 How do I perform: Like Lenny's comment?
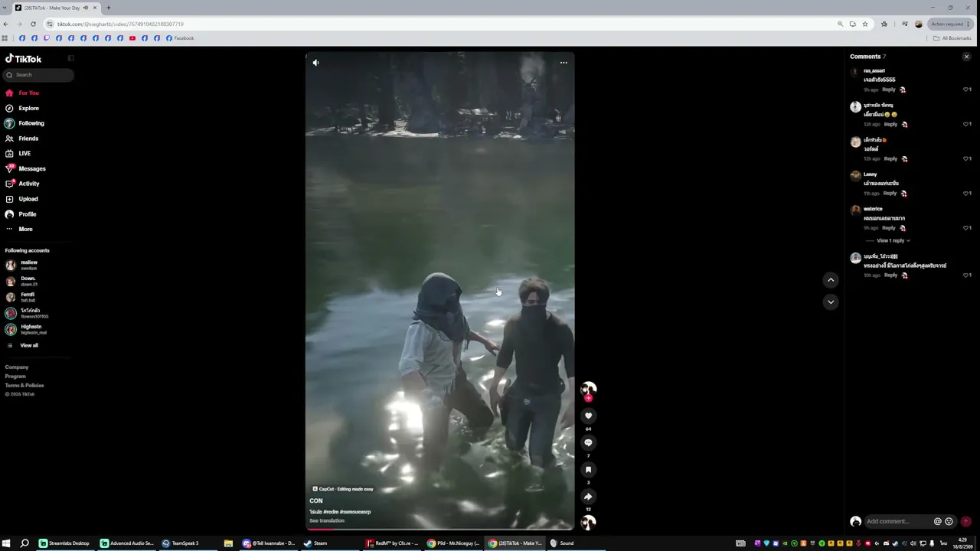tap(966, 193)
